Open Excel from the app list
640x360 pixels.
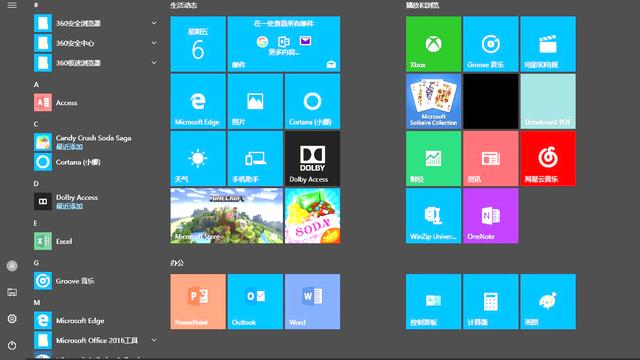96,241
